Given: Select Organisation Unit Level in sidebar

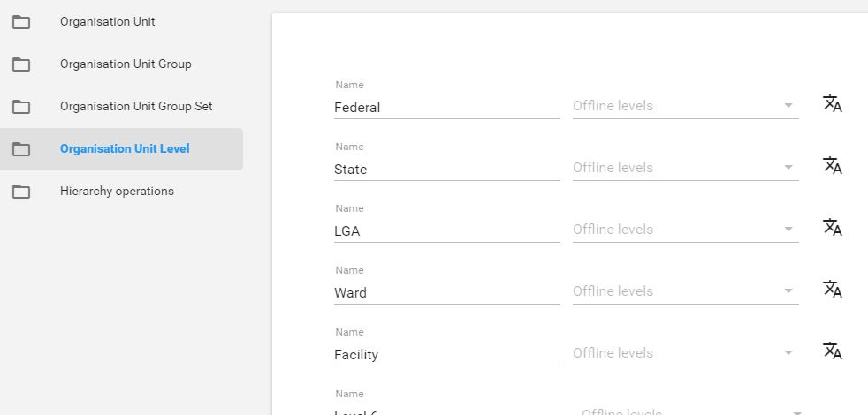Looking at the screenshot, I should coord(125,148).
